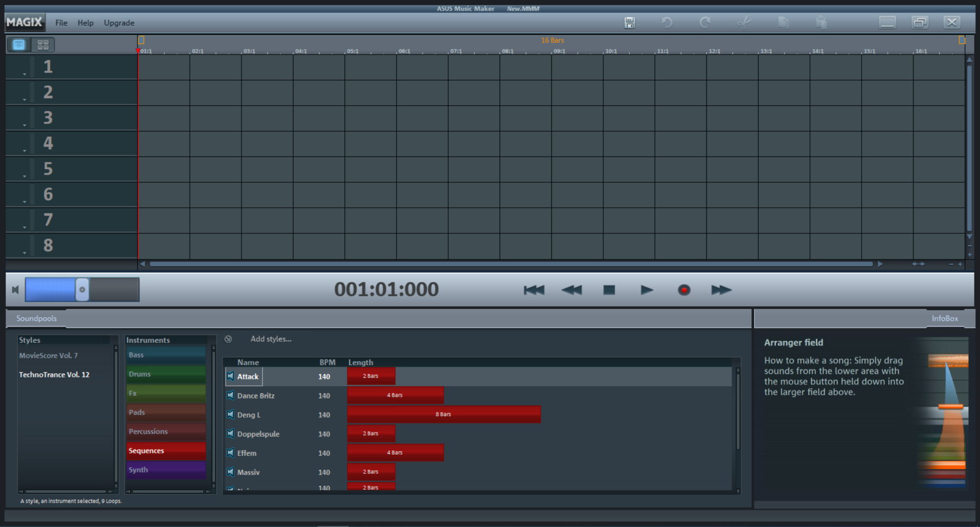Preview the Massiv loop

click(230, 472)
